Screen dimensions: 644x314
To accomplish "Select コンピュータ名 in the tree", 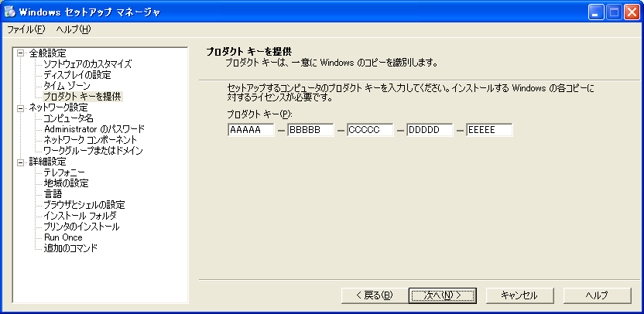I will click(69, 118).
